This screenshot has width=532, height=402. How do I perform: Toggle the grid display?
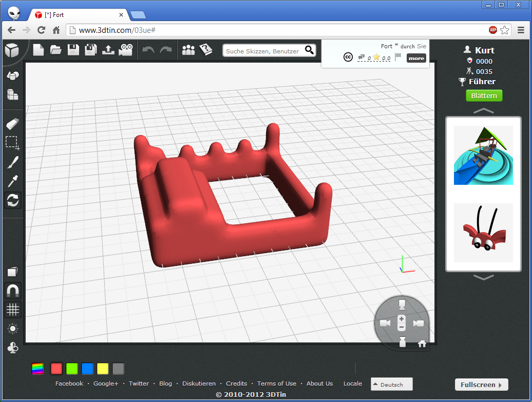12,309
